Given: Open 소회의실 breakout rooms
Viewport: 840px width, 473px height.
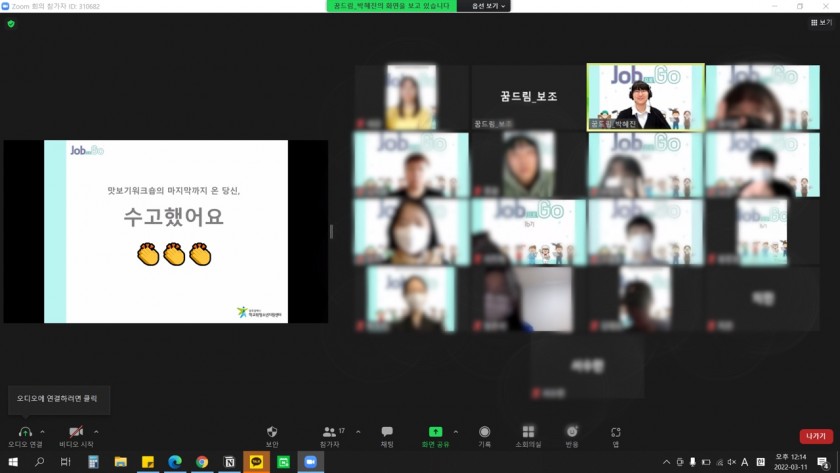Looking at the screenshot, I should [528, 432].
